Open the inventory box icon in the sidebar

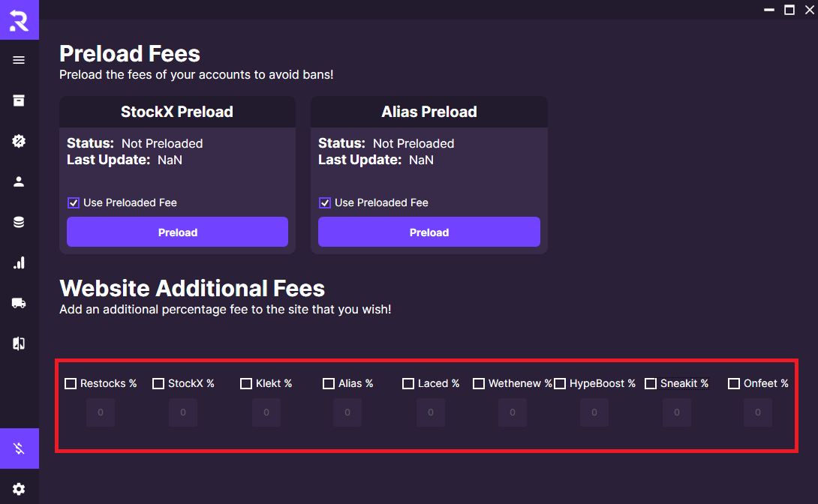coord(19,100)
